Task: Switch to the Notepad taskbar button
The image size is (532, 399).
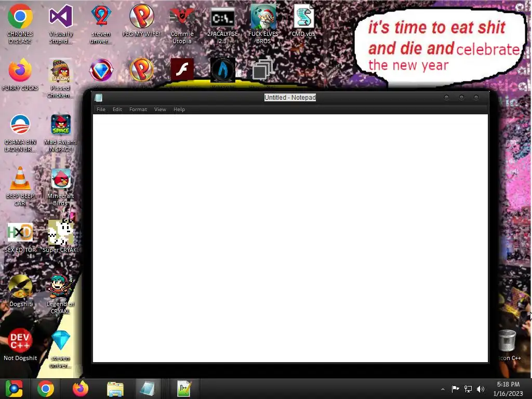Action: [148, 389]
